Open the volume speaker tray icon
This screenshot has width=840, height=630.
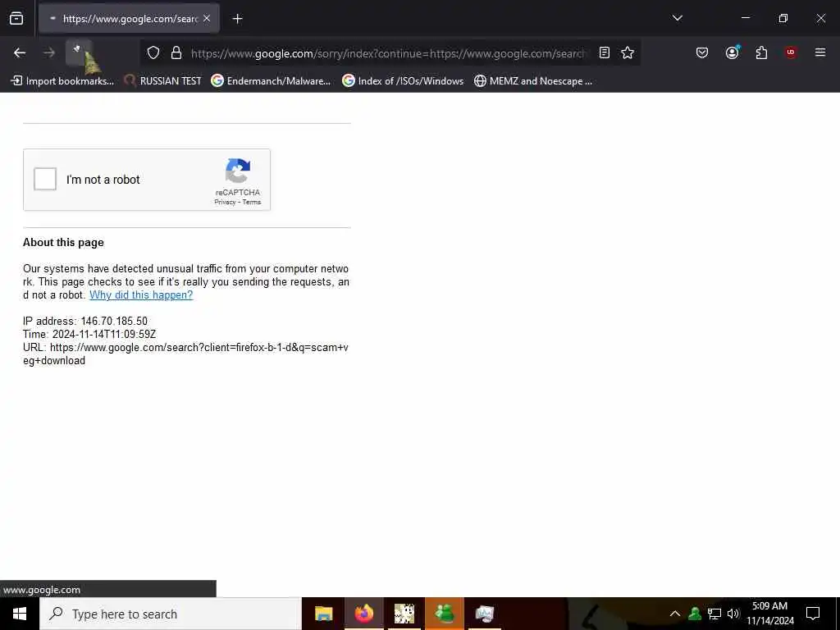(x=733, y=614)
